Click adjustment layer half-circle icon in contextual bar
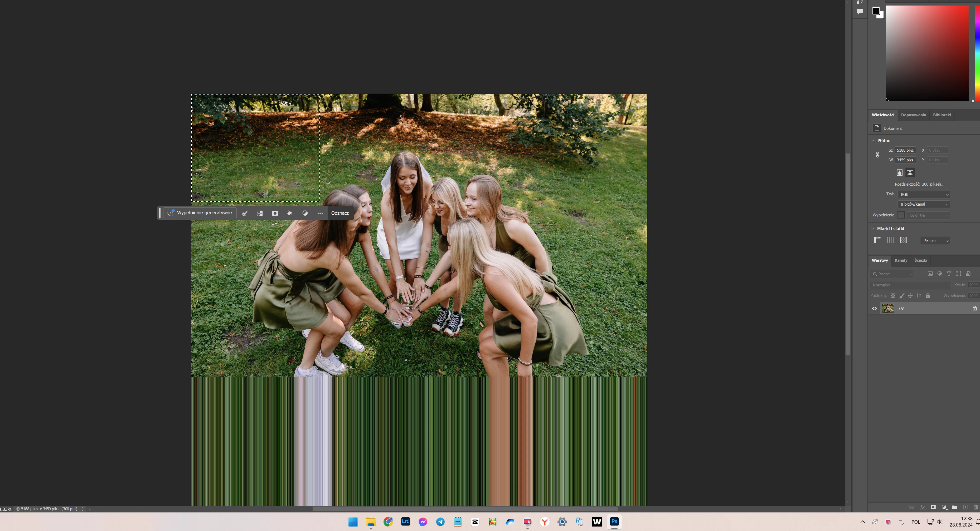This screenshot has height=531, width=980. [x=305, y=213]
